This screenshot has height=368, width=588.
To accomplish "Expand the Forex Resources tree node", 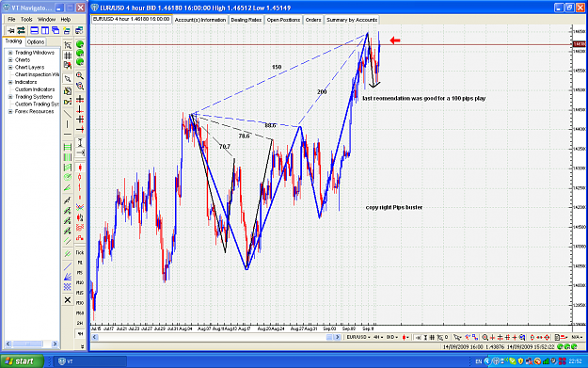I will point(10,111).
